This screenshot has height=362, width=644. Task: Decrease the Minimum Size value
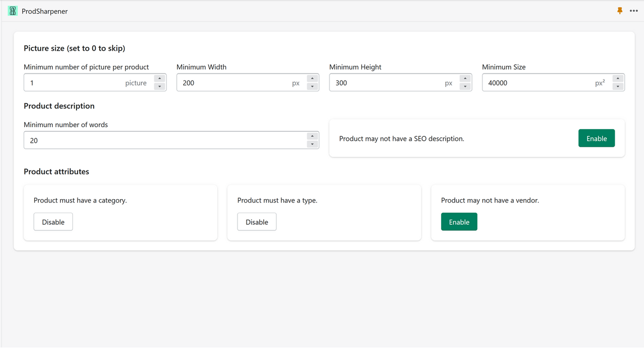(x=618, y=86)
